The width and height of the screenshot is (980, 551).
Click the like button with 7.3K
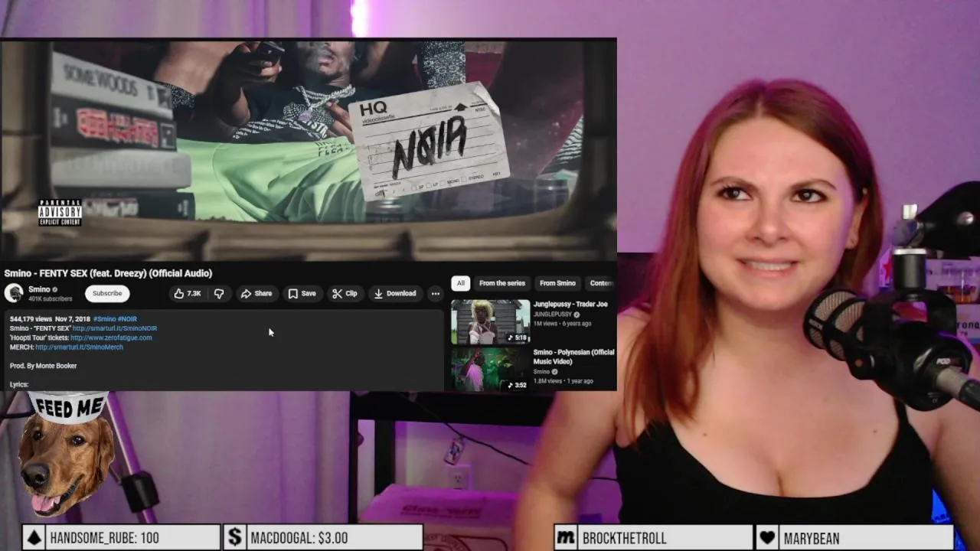coord(188,293)
